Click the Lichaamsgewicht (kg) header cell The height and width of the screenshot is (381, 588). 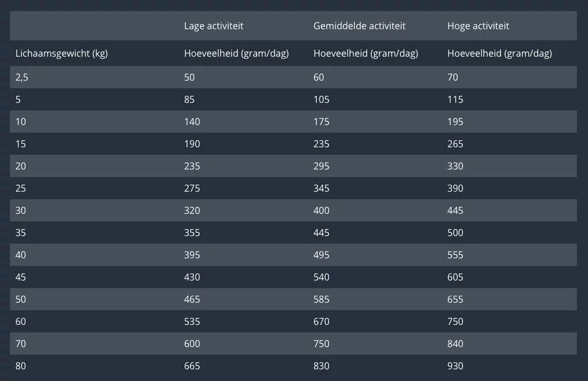click(61, 54)
